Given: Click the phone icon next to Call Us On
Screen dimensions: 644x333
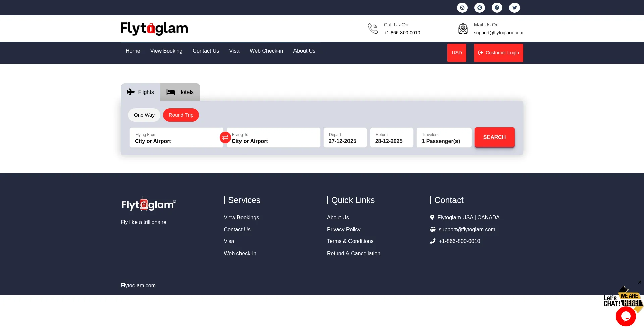Looking at the screenshot, I should [x=373, y=29].
